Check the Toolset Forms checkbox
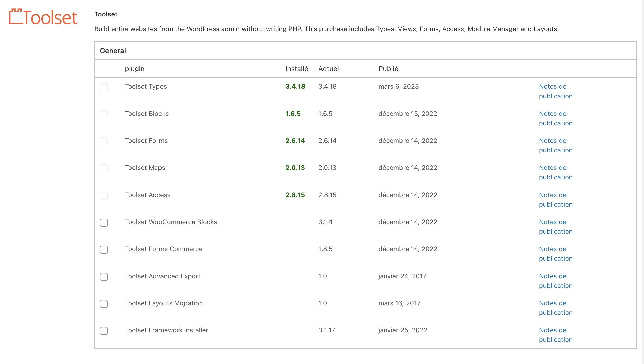The height and width of the screenshot is (364, 644). pyautogui.click(x=104, y=141)
